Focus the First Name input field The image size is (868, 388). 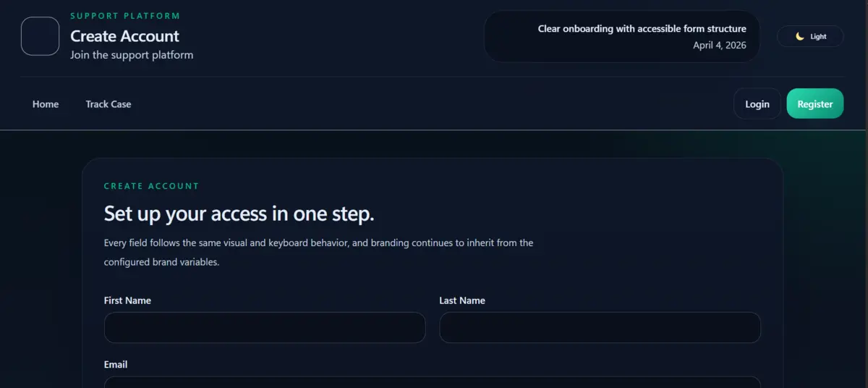[x=265, y=327]
